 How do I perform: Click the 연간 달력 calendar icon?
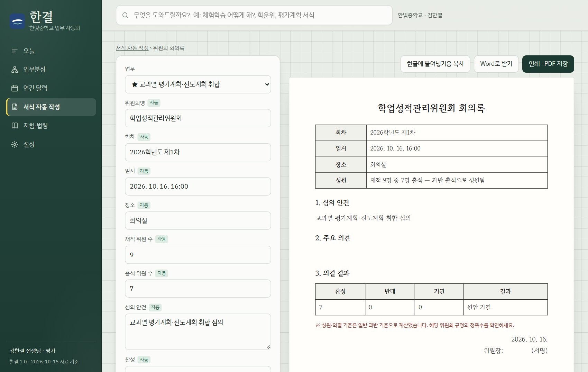[x=15, y=88]
